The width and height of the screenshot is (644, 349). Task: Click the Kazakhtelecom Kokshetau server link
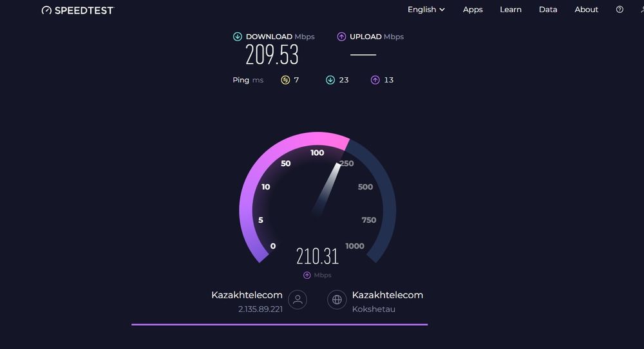pos(387,301)
